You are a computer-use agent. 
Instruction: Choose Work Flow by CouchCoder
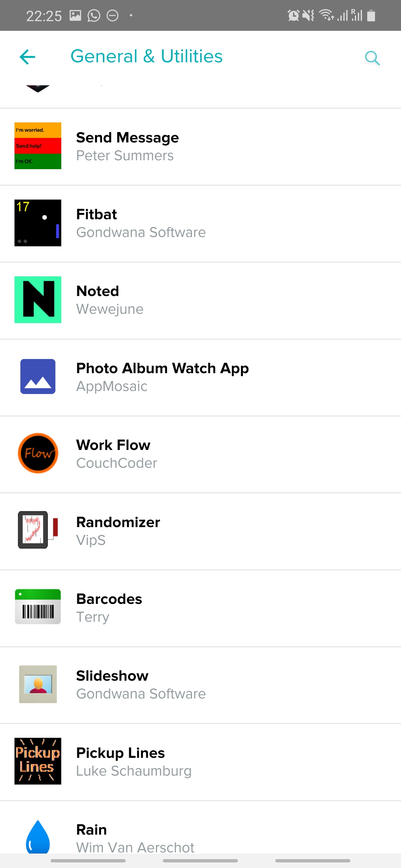pyautogui.click(x=117, y=454)
